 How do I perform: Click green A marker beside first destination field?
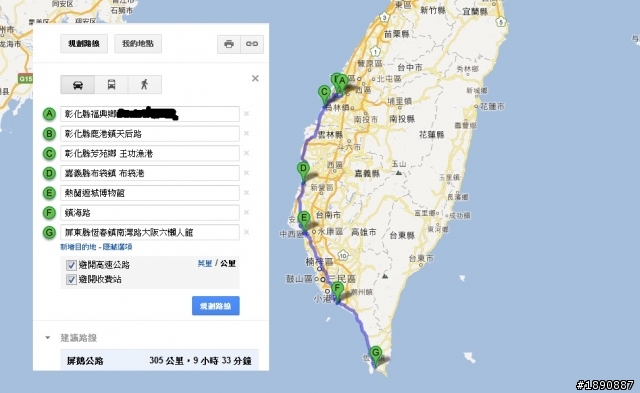tap(49, 114)
